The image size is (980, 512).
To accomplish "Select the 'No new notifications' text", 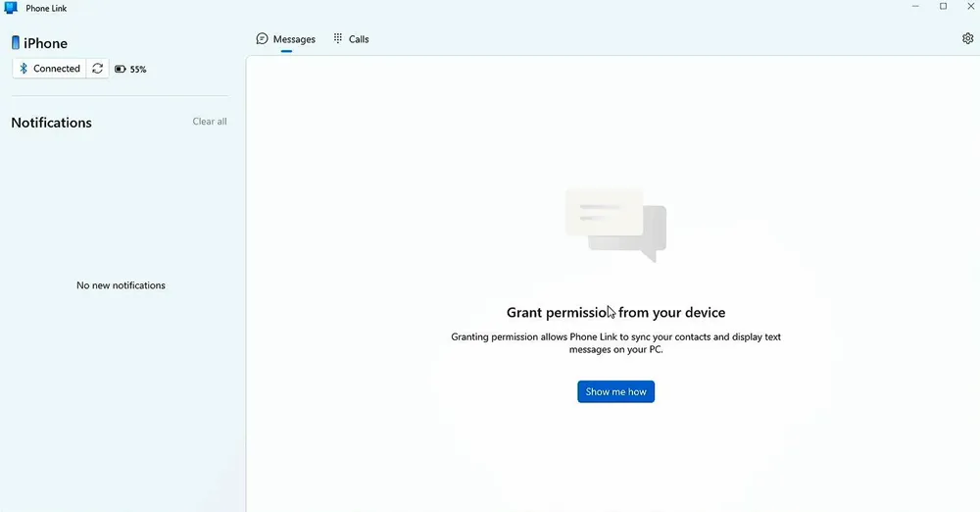I will [121, 285].
